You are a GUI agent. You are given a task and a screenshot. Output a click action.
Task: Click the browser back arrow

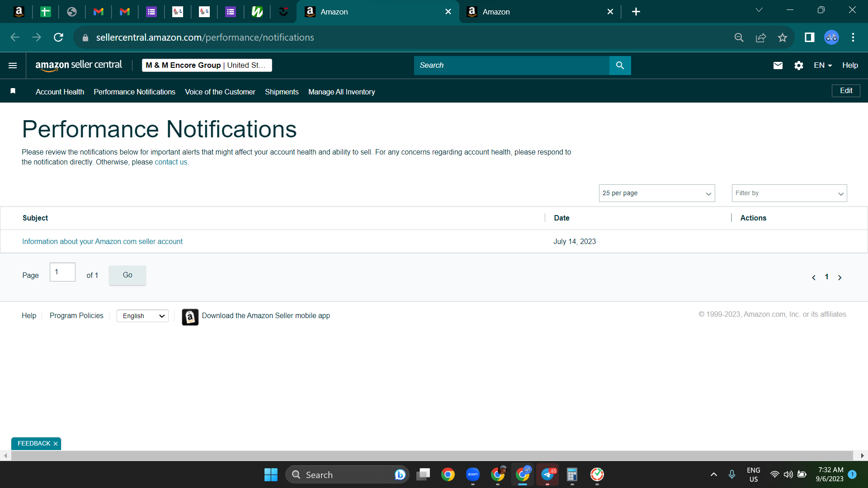click(x=15, y=38)
